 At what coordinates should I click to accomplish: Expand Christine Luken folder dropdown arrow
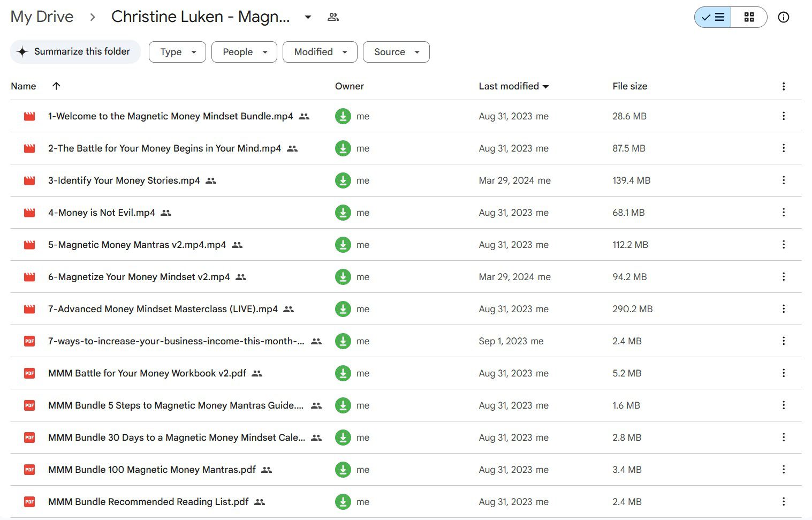(x=308, y=17)
